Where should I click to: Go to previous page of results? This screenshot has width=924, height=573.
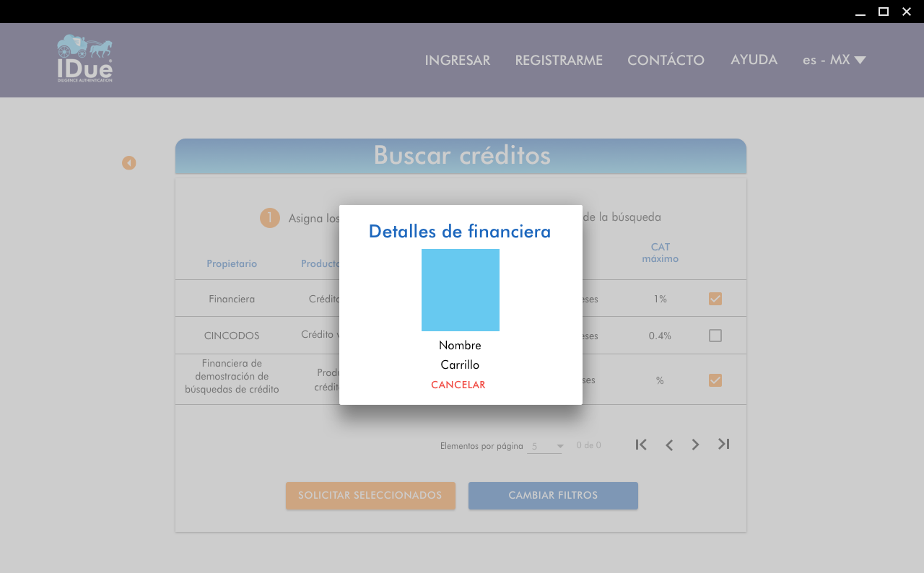[x=669, y=445]
